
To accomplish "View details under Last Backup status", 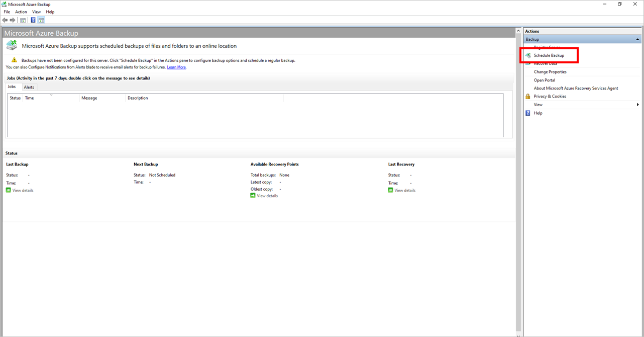I will click(x=22, y=190).
